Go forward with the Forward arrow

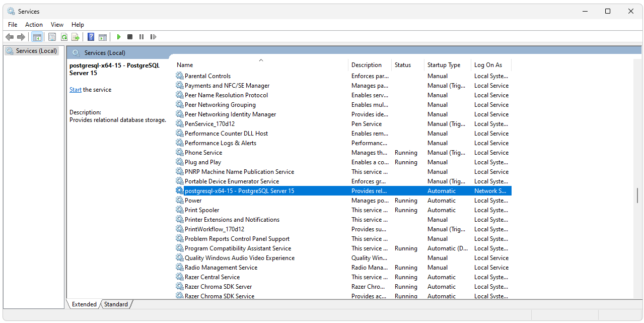tap(21, 37)
